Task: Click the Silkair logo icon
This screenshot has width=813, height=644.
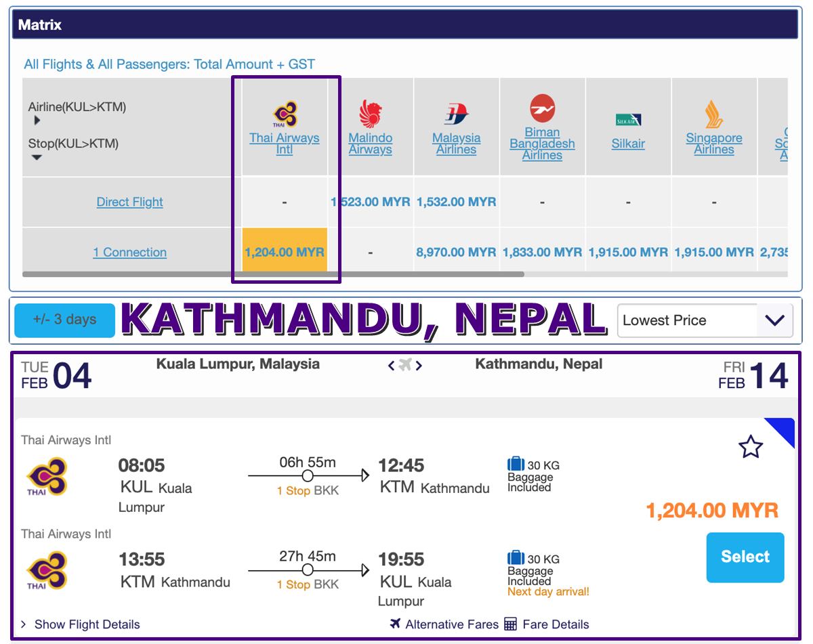Action: pyautogui.click(x=628, y=120)
